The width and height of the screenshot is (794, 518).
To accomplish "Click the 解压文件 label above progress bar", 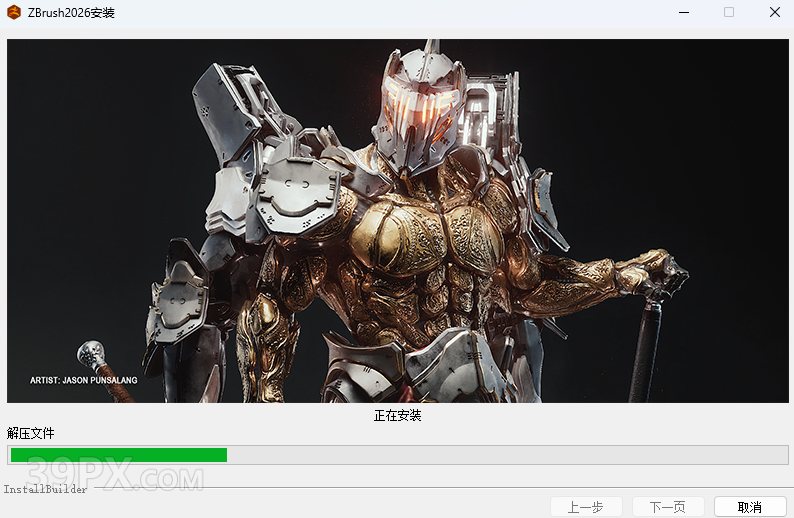I will pos(31,433).
